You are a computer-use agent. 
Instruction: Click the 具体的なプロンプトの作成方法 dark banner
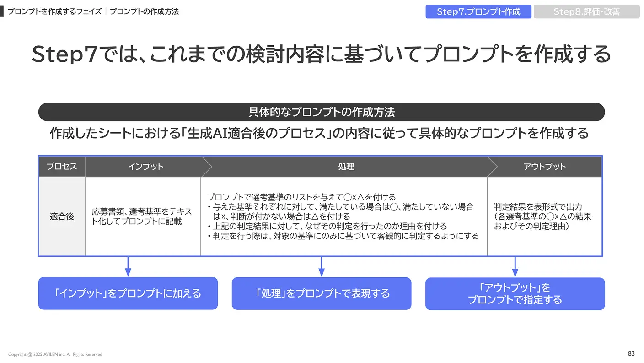click(322, 112)
